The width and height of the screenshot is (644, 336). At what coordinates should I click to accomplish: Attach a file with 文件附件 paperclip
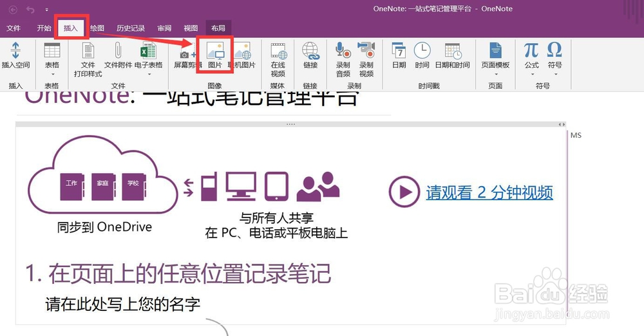[x=118, y=55]
